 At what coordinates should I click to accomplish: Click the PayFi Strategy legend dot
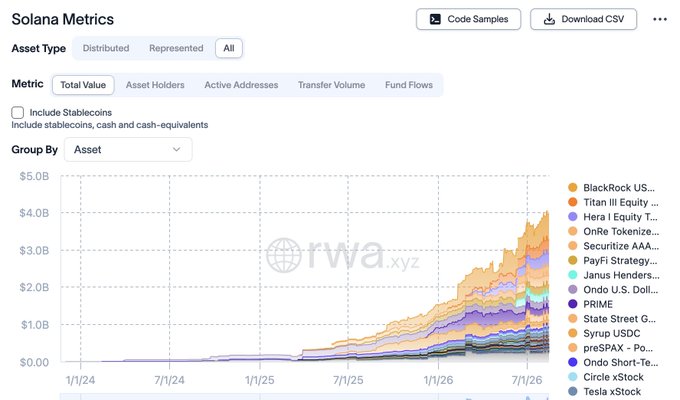[572, 260]
